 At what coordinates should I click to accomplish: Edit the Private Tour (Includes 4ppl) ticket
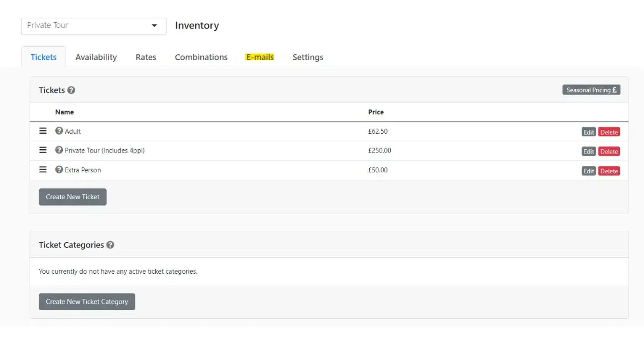pos(589,151)
